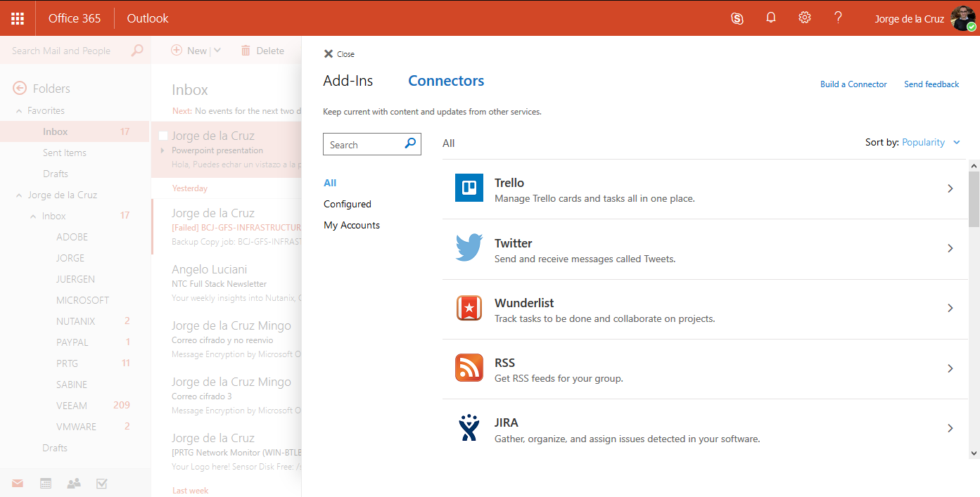
Task: Open the settings gear icon
Action: [x=805, y=18]
